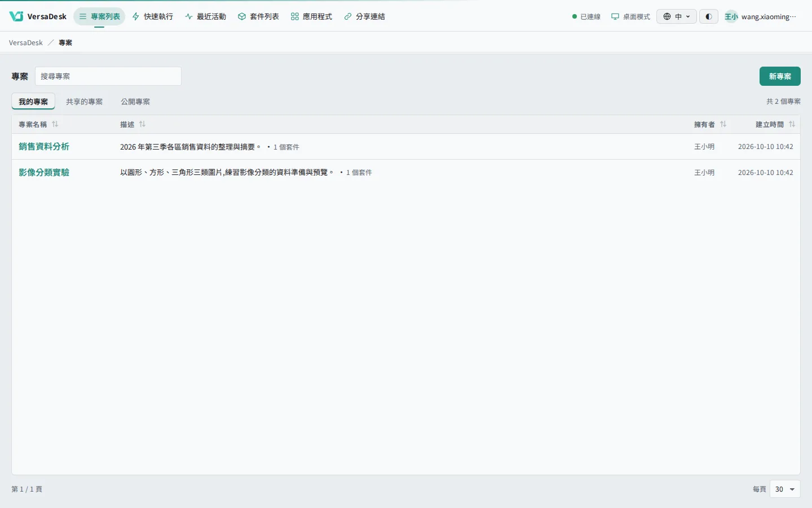Open 分享連結 navigation item
This screenshot has height=508, width=812.
pos(364,16)
